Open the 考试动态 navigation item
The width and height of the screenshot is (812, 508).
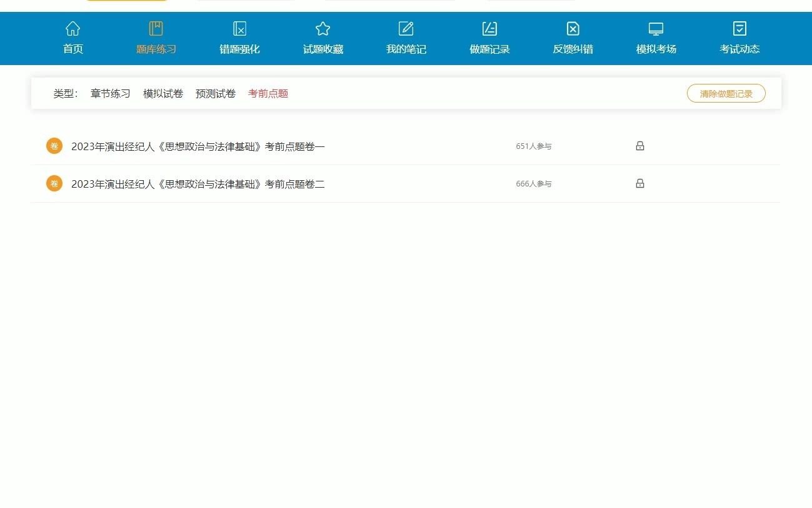click(739, 49)
